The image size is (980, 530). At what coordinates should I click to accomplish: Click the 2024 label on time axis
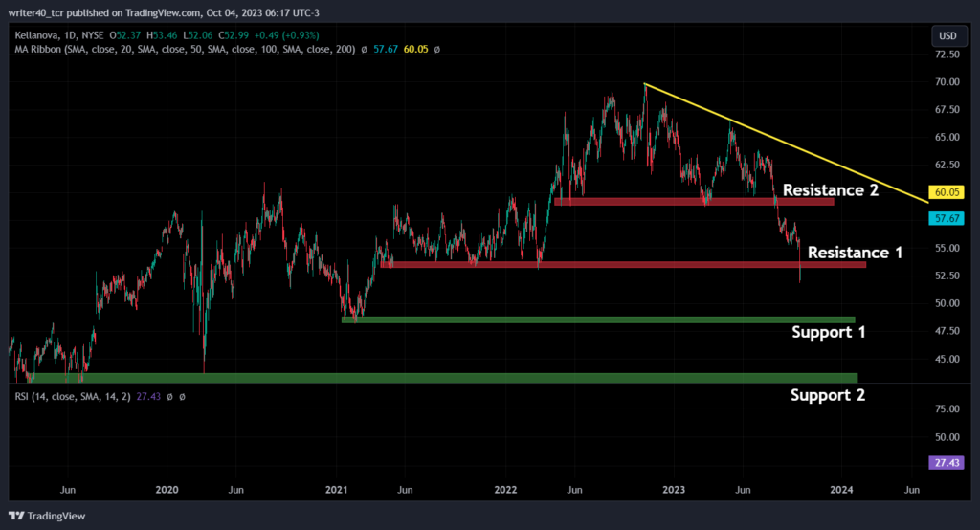click(x=841, y=490)
